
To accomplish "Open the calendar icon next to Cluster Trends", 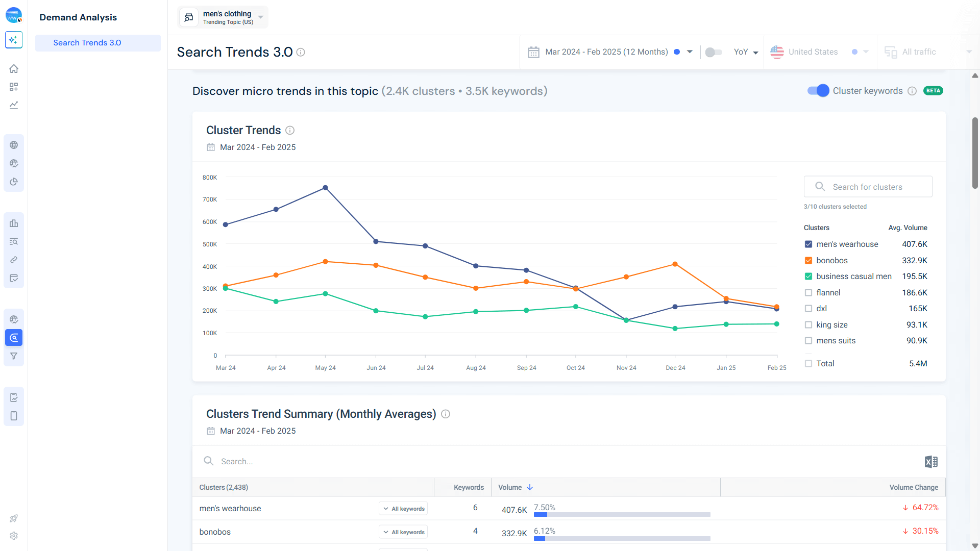I will point(211,147).
